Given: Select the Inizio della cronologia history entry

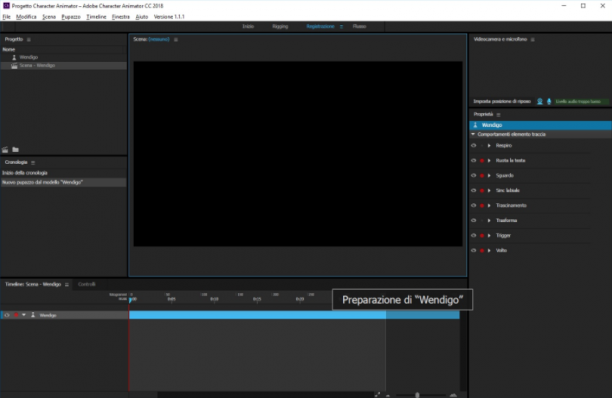Looking at the screenshot, I should coord(64,173).
